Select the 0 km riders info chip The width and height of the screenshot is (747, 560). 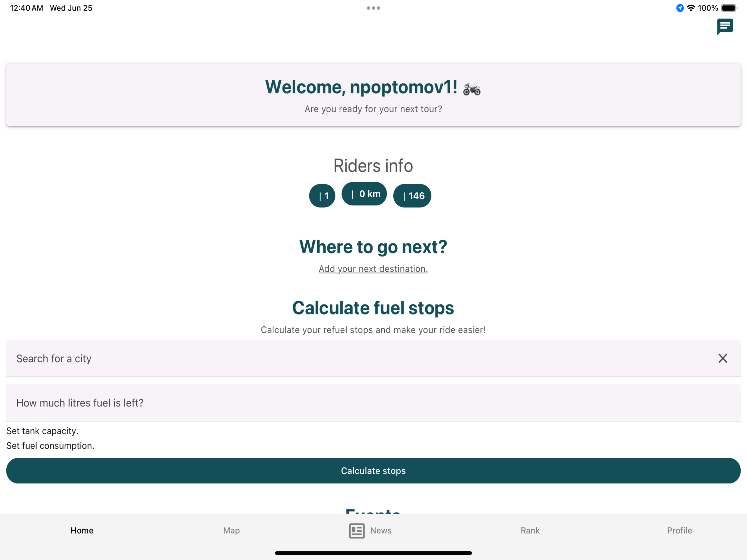(x=364, y=194)
